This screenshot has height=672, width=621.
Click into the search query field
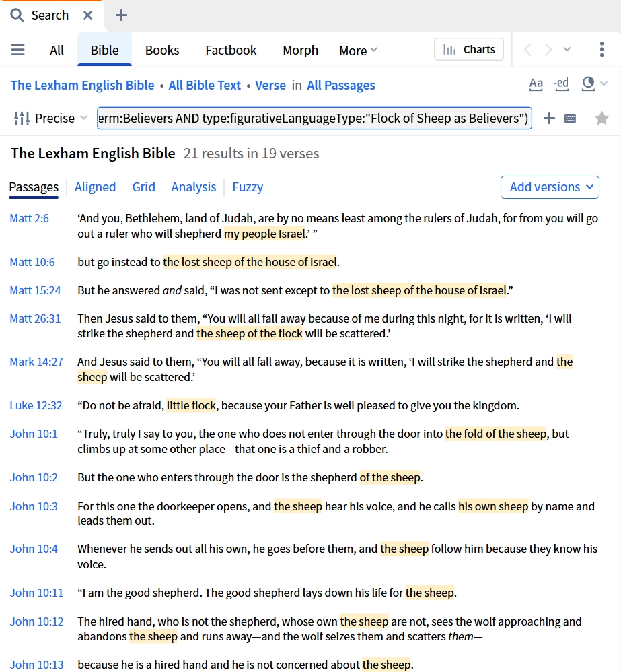pos(314,118)
